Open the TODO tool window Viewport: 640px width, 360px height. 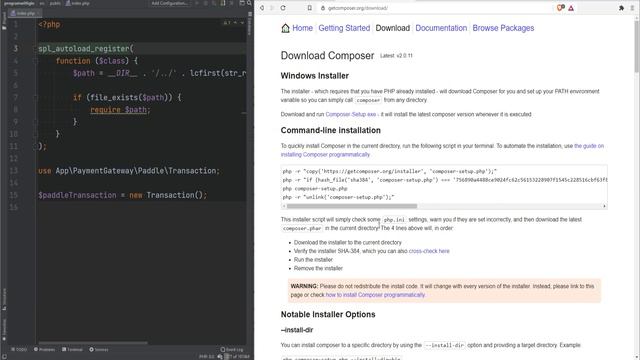19,349
